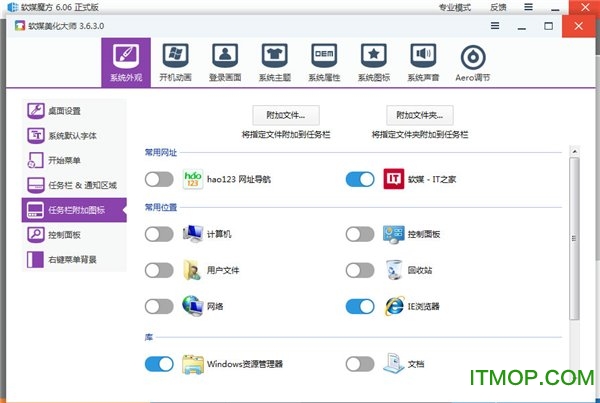Click the 回收站 recycle bin icon
Viewport: 600px width, 403px height.
pos(394,270)
